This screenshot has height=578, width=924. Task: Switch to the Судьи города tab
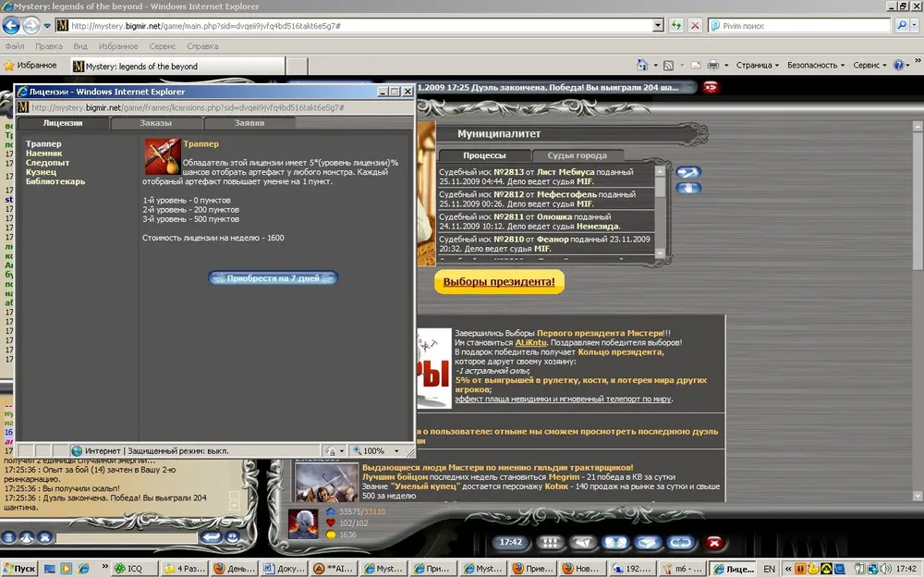coord(578,155)
